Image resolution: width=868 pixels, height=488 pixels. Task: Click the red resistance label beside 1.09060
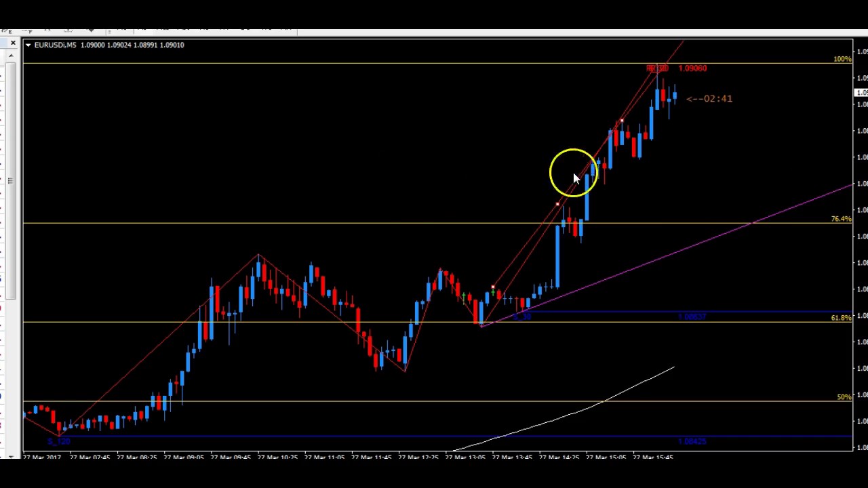[657, 68]
